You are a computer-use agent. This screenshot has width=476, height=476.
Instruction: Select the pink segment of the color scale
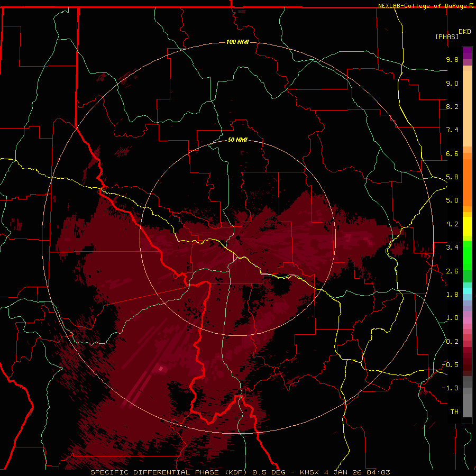(467, 321)
